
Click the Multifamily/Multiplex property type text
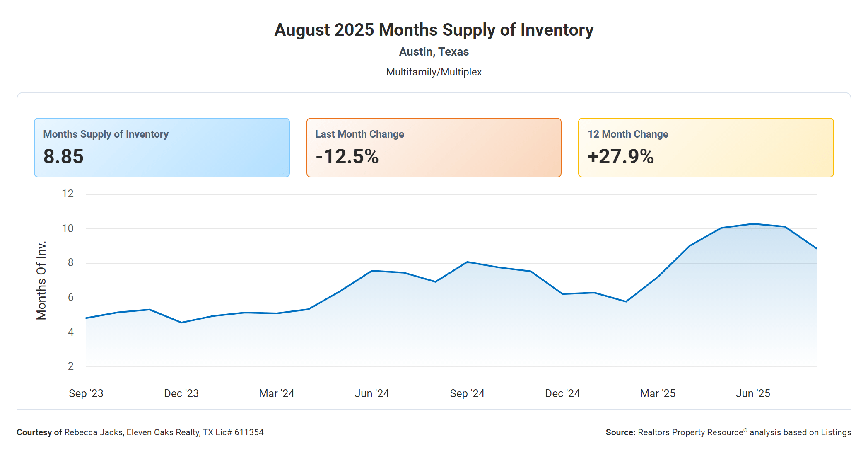point(434,72)
